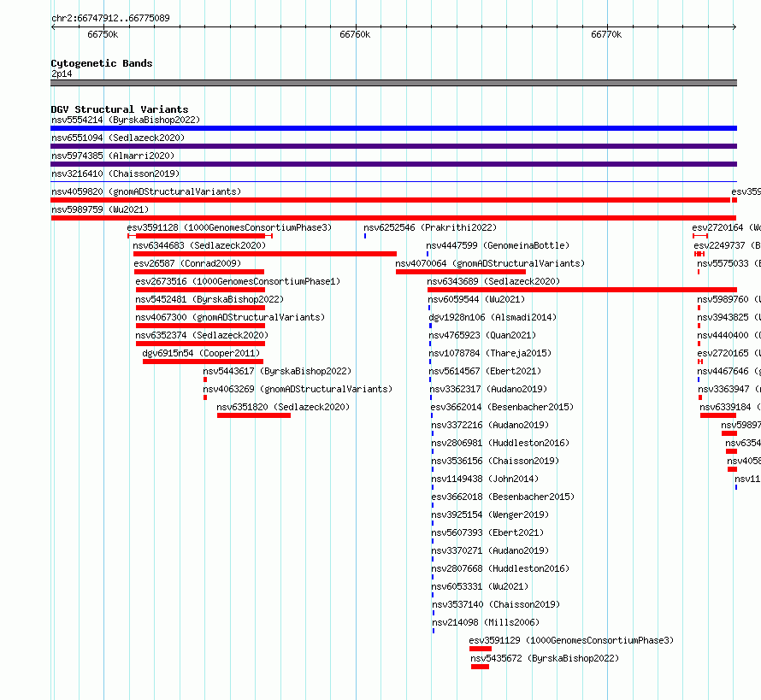Click nsv5974385 (Almarri2020) variant label
This screenshot has width=761, height=700.
tap(113, 156)
